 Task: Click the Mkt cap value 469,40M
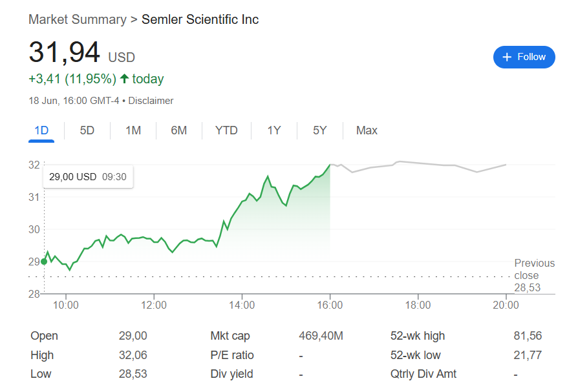point(321,336)
